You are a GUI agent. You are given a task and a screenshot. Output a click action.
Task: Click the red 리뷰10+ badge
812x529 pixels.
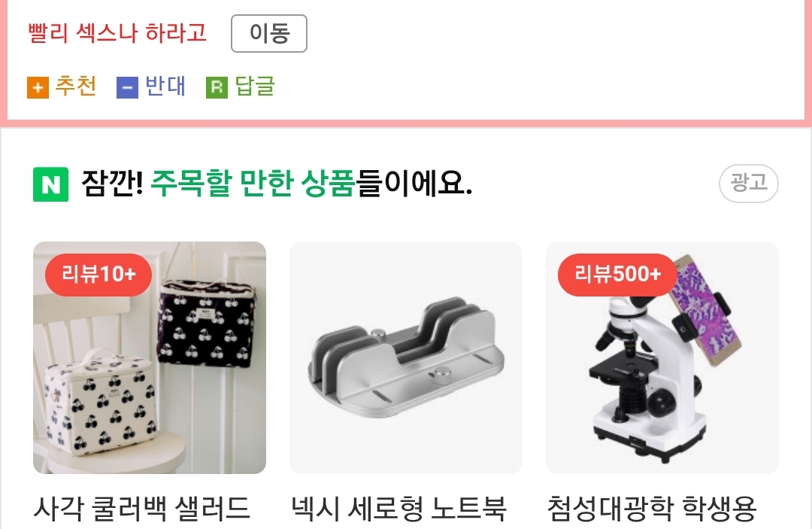(x=98, y=274)
